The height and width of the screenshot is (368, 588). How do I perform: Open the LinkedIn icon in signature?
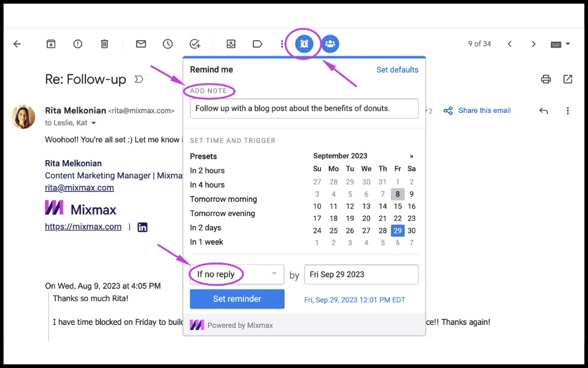142,227
